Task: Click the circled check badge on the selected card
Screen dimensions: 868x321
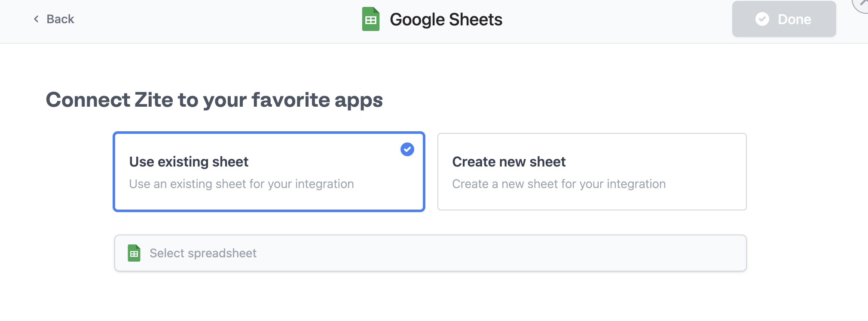Action: (x=406, y=149)
